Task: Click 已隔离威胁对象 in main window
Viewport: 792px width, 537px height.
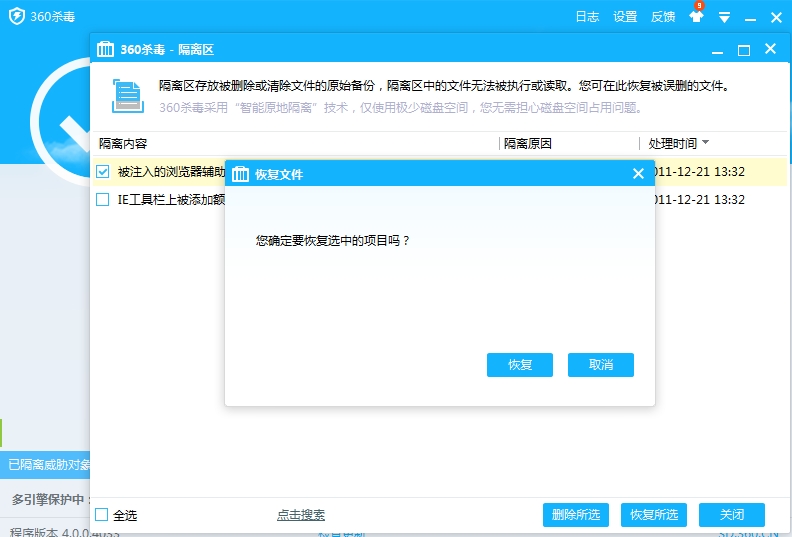Action: click(x=49, y=465)
